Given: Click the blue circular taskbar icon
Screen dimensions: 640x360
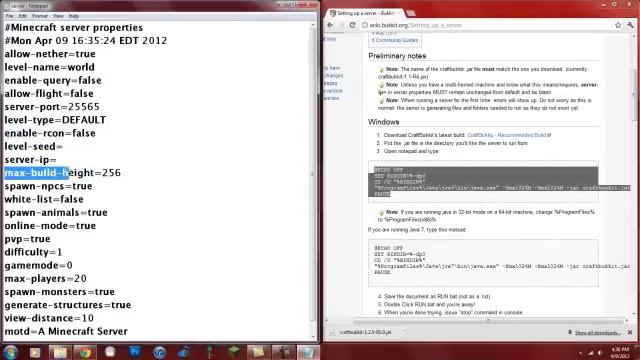Looking at the screenshot, I should (160, 352).
